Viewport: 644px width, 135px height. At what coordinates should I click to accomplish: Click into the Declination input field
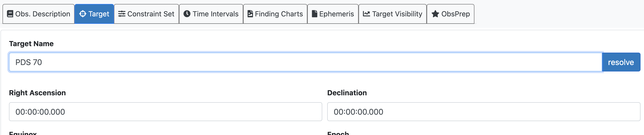pyautogui.click(x=483, y=112)
